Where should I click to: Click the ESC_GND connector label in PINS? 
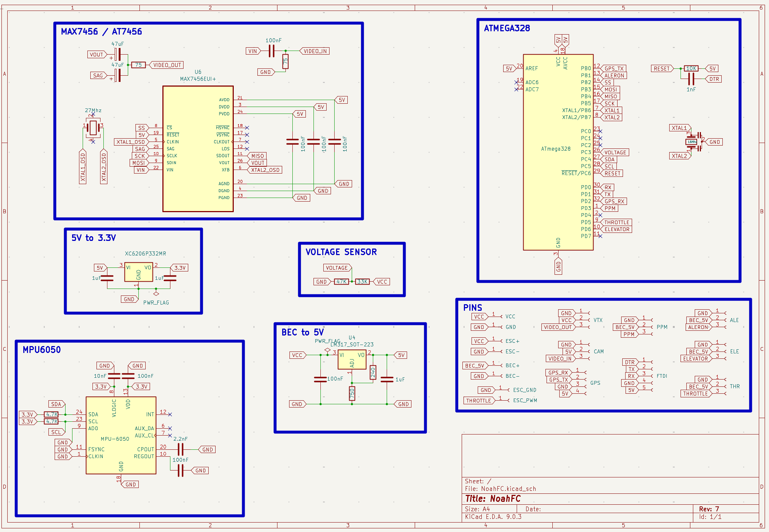(525, 390)
